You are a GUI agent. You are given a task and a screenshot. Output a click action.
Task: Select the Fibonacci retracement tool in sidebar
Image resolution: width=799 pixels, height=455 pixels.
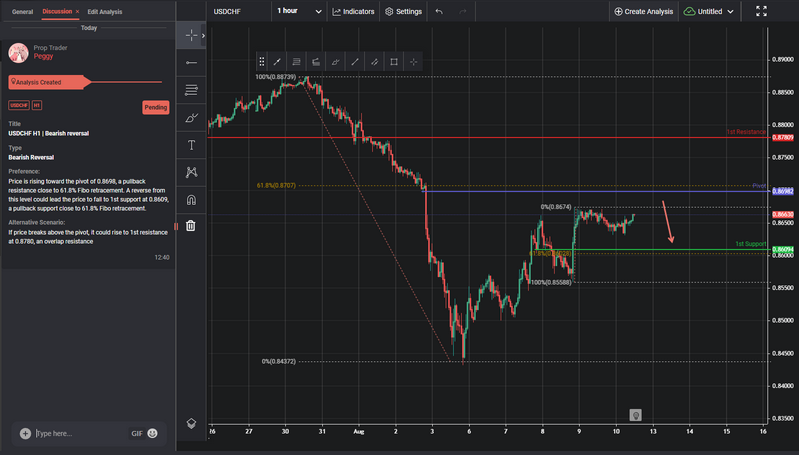pyautogui.click(x=191, y=90)
